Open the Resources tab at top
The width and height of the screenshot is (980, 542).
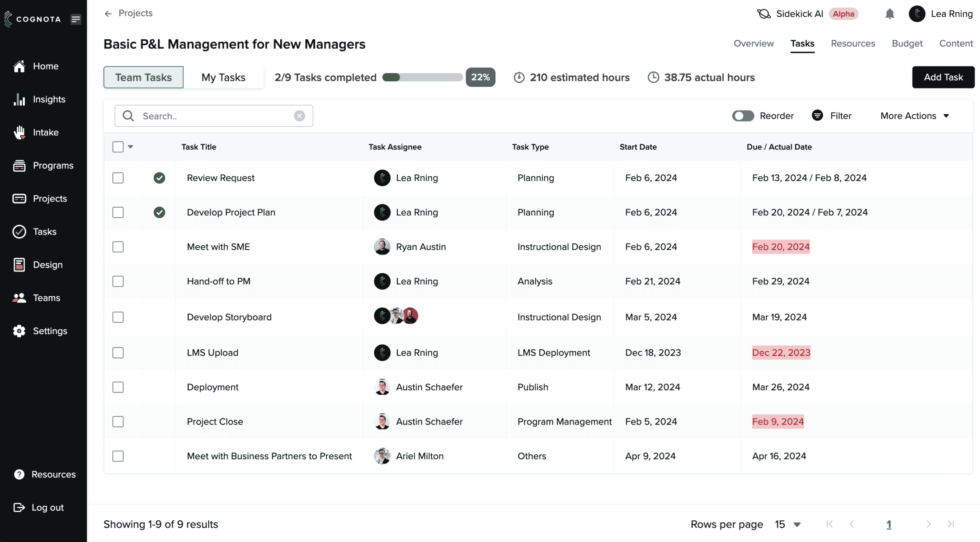853,43
